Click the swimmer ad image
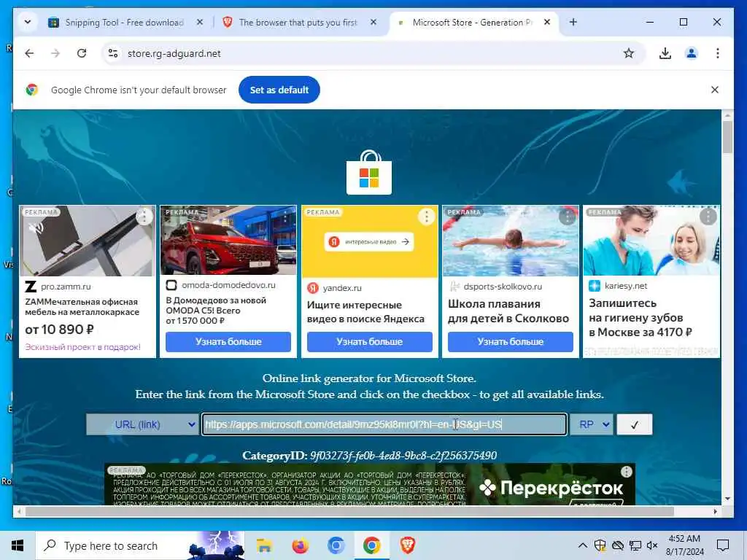747x560 pixels. pos(510,241)
